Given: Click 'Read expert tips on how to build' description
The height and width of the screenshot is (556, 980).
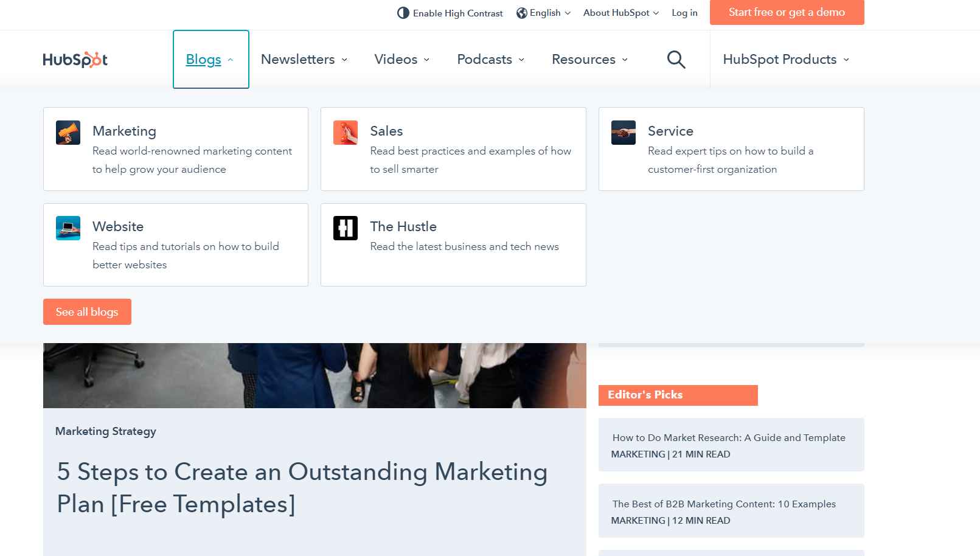Looking at the screenshot, I should coord(731,160).
